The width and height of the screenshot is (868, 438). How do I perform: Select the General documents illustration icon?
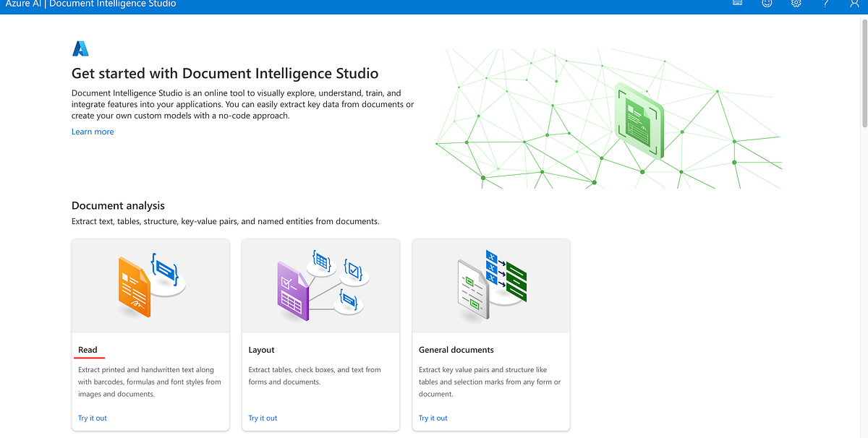tap(490, 285)
